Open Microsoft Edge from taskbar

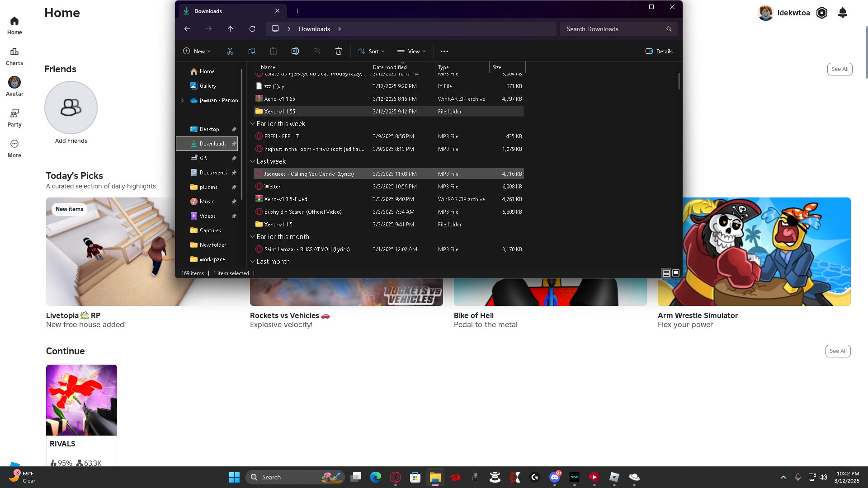376,477
